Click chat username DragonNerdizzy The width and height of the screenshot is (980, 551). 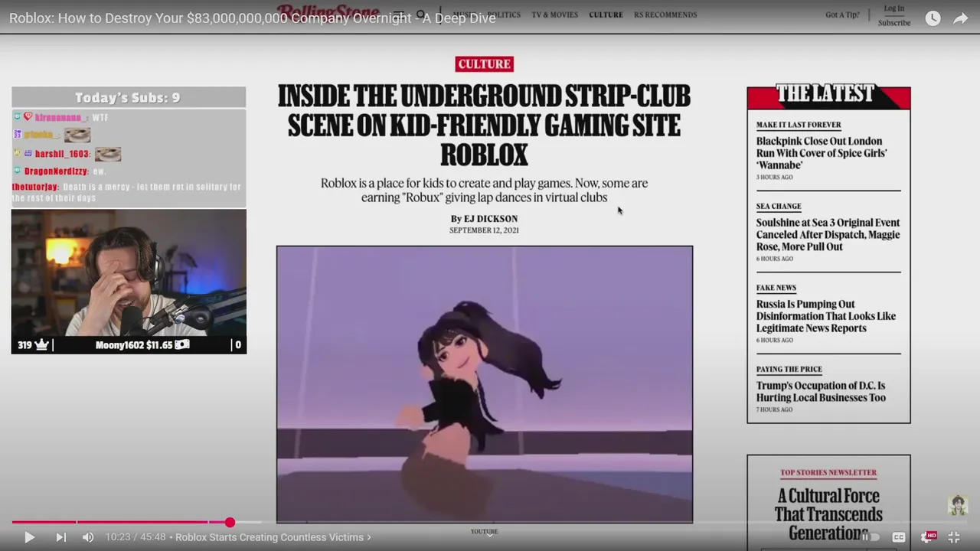click(57, 171)
